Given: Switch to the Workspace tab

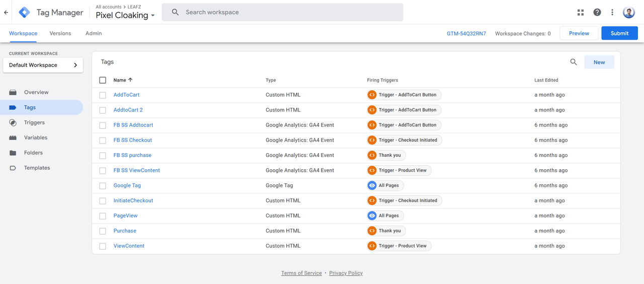Looking at the screenshot, I should [x=23, y=33].
